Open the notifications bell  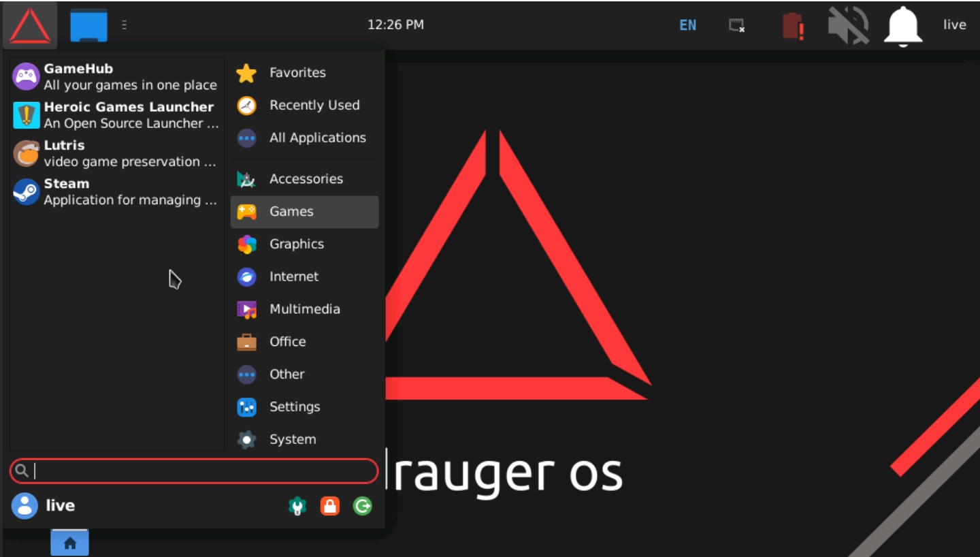pos(902,26)
